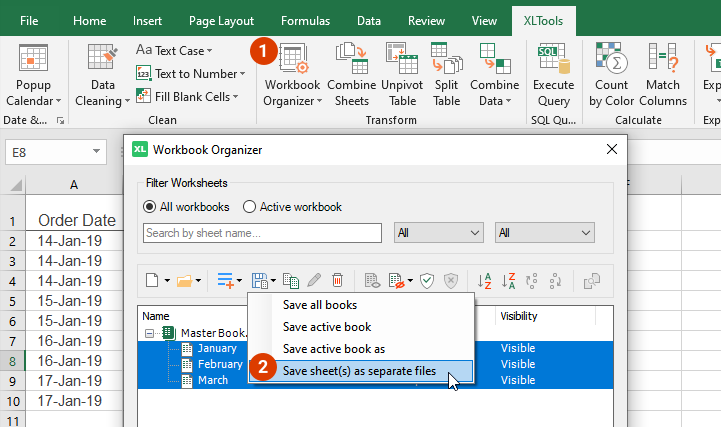721x427 pixels.
Task: Open the Combine Data tool
Action: coord(494,75)
